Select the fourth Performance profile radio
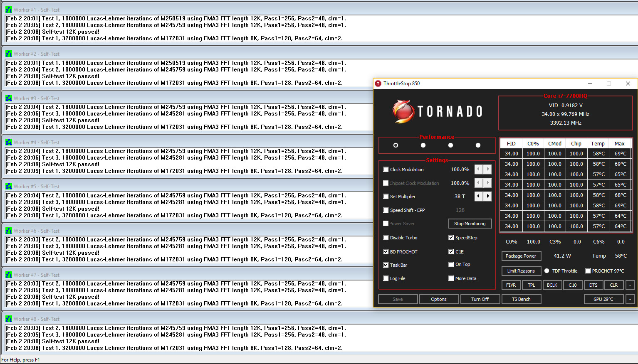This screenshot has height=364, width=638. [478, 145]
